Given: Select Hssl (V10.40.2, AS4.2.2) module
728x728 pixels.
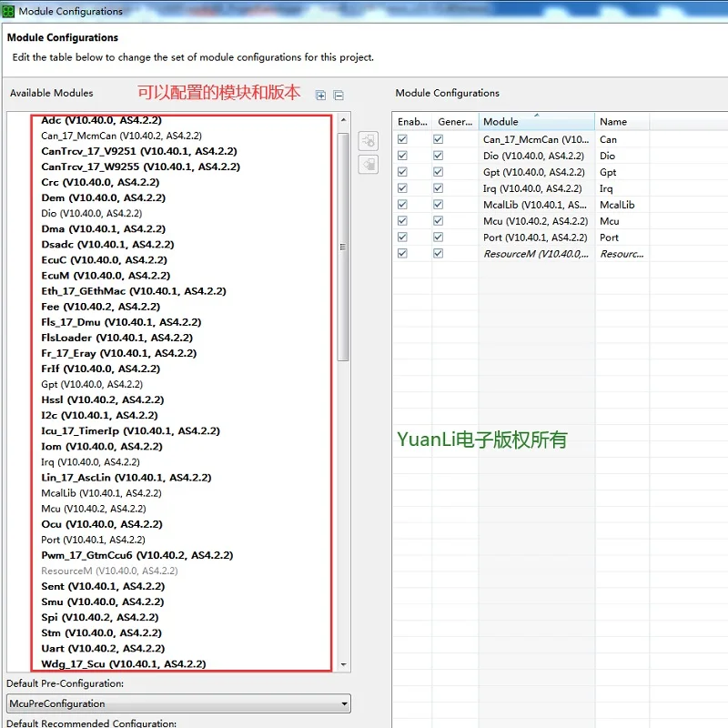Looking at the screenshot, I should click(x=102, y=399).
